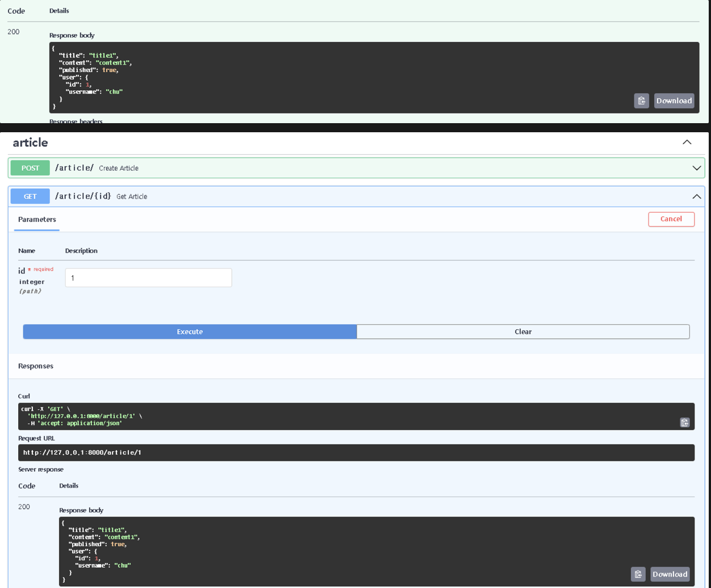The height and width of the screenshot is (588, 711).
Task: Collapse the article section chevron
Action: (687, 142)
